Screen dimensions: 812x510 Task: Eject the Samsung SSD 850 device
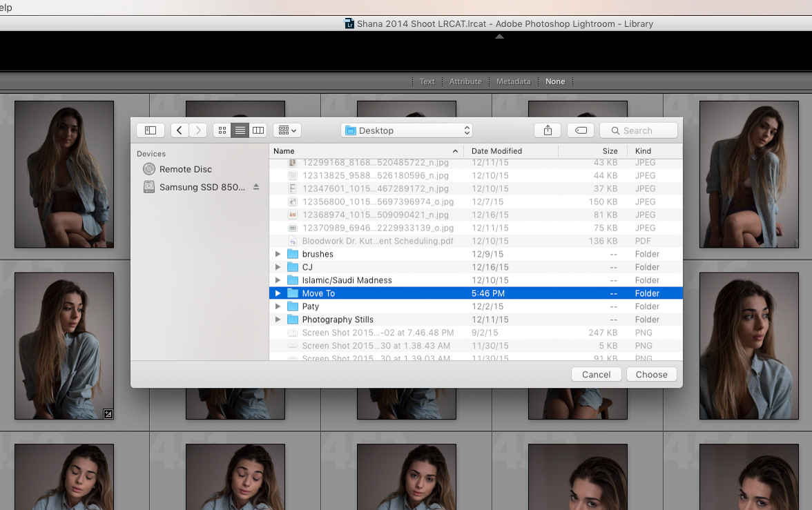click(x=256, y=186)
